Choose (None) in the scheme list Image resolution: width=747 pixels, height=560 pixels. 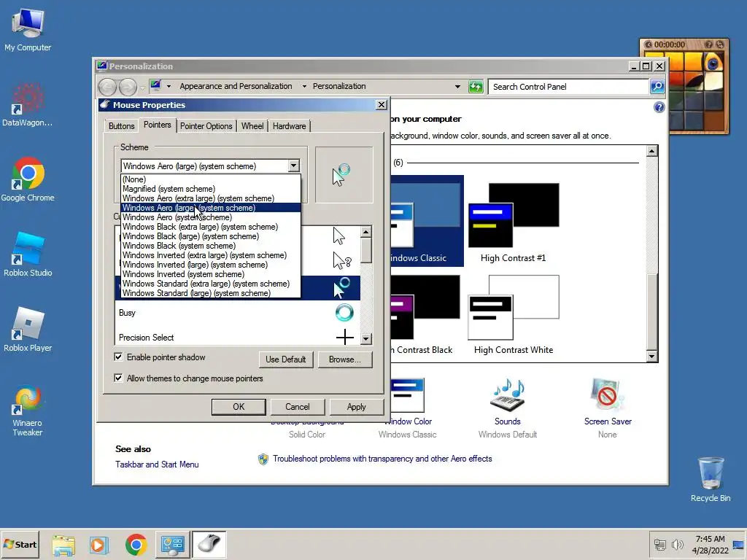(211, 179)
